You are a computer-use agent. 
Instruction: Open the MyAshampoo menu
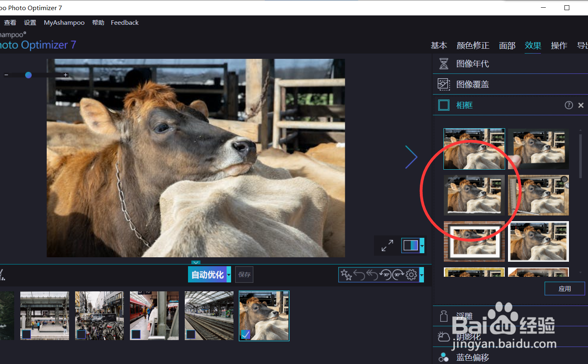tap(64, 23)
